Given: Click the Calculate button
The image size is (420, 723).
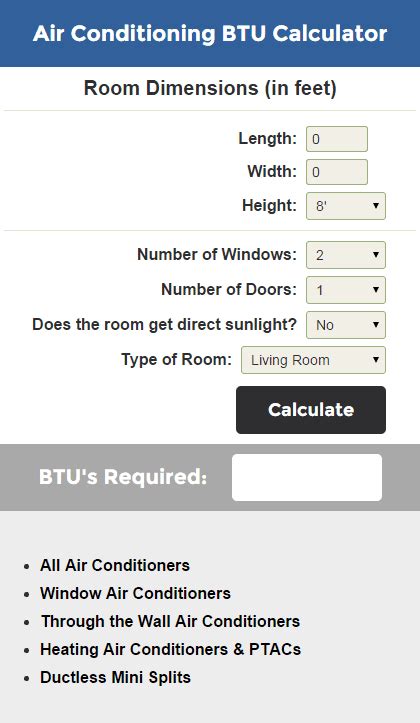Looking at the screenshot, I should [x=311, y=410].
